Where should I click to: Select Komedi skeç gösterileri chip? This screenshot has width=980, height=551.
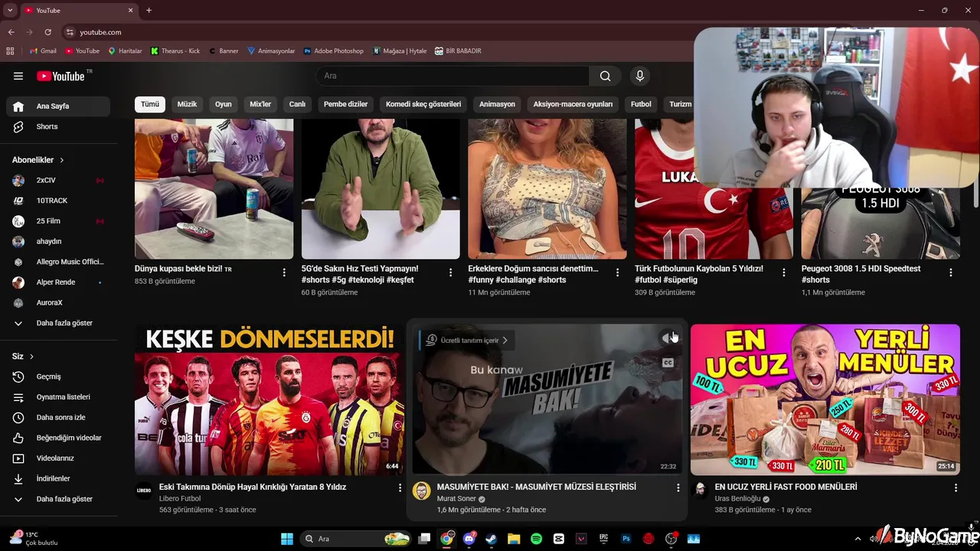click(423, 104)
